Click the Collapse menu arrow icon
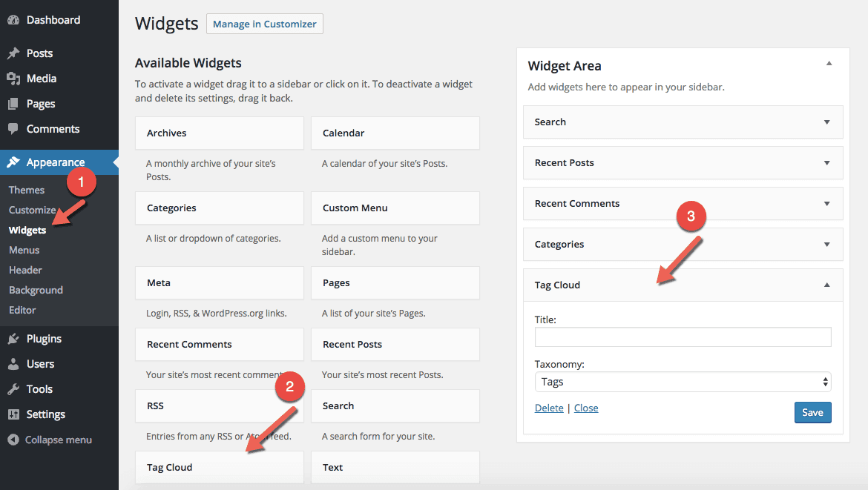This screenshot has height=490, width=868. point(13,440)
